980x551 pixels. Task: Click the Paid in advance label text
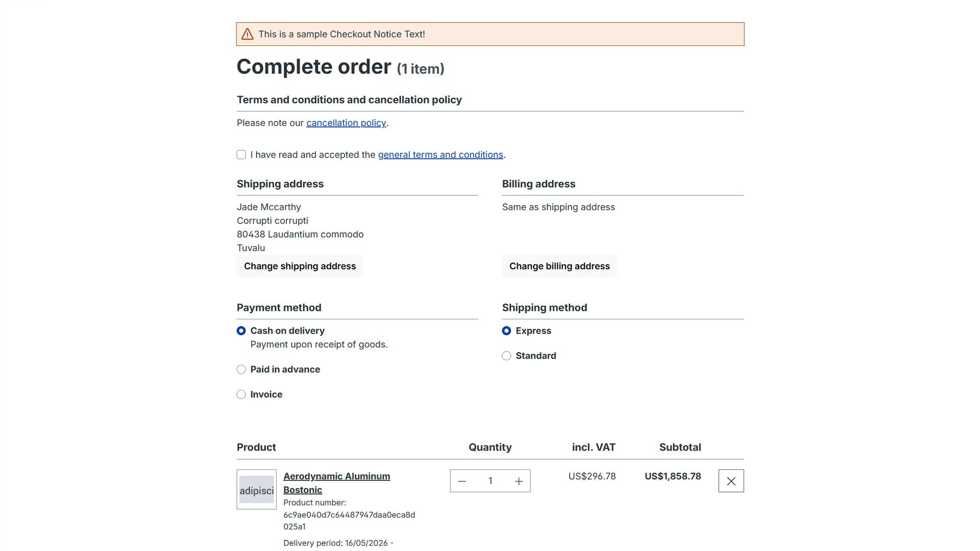click(x=285, y=369)
